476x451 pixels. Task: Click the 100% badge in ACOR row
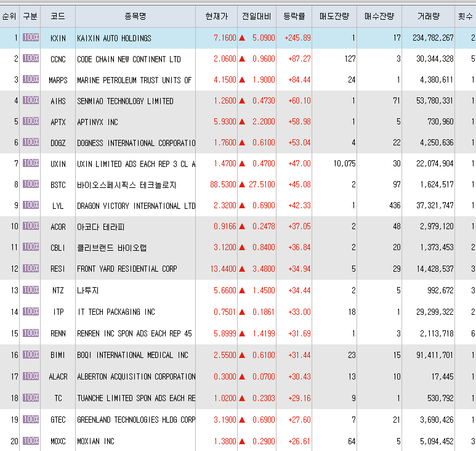(x=31, y=226)
